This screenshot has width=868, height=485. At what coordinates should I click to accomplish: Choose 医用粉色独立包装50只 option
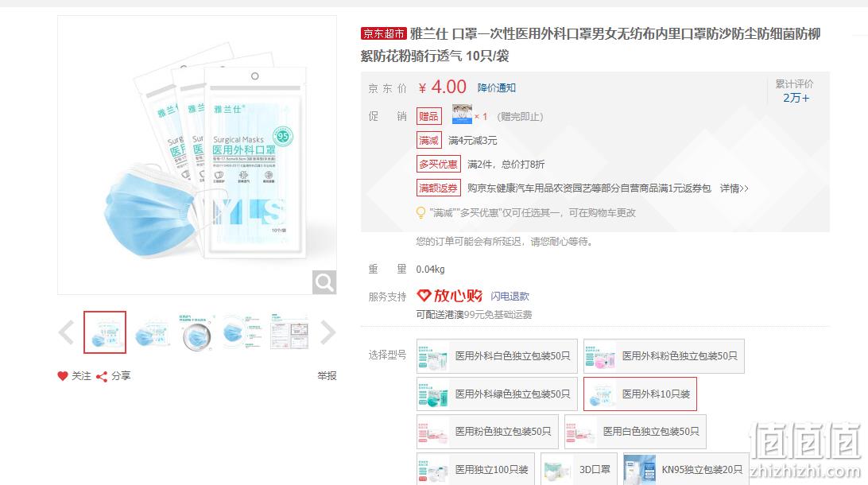tap(487, 431)
